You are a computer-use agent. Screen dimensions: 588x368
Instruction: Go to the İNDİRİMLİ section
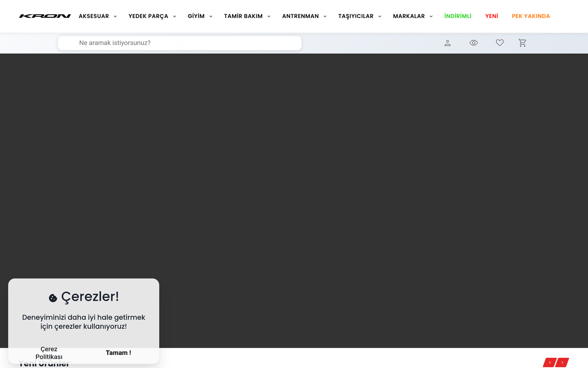[458, 16]
